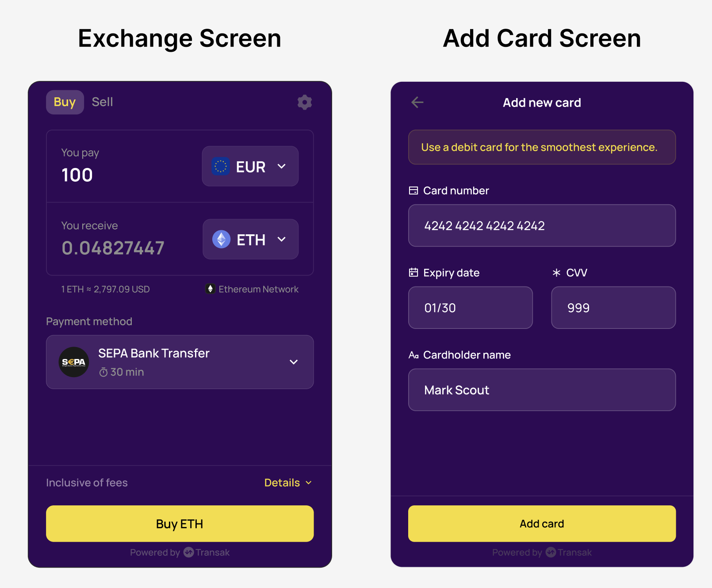Open the EUR currency dropdown
712x588 pixels.
pyautogui.click(x=250, y=166)
